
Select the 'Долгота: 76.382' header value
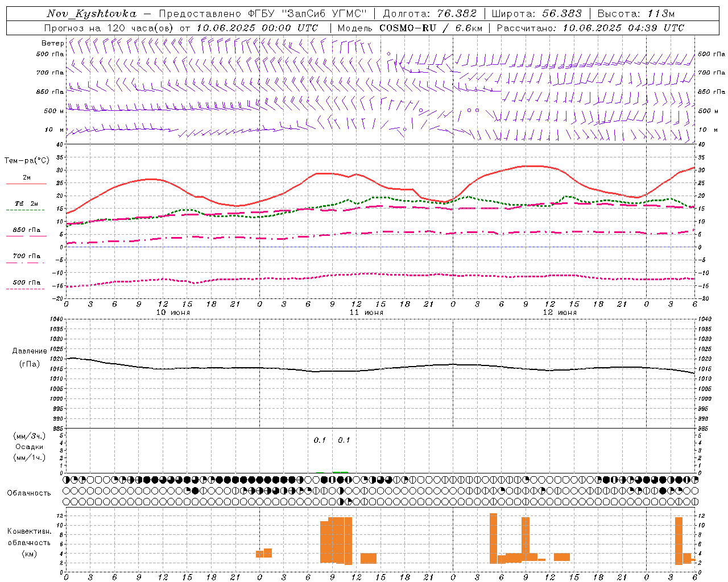pos(429,14)
